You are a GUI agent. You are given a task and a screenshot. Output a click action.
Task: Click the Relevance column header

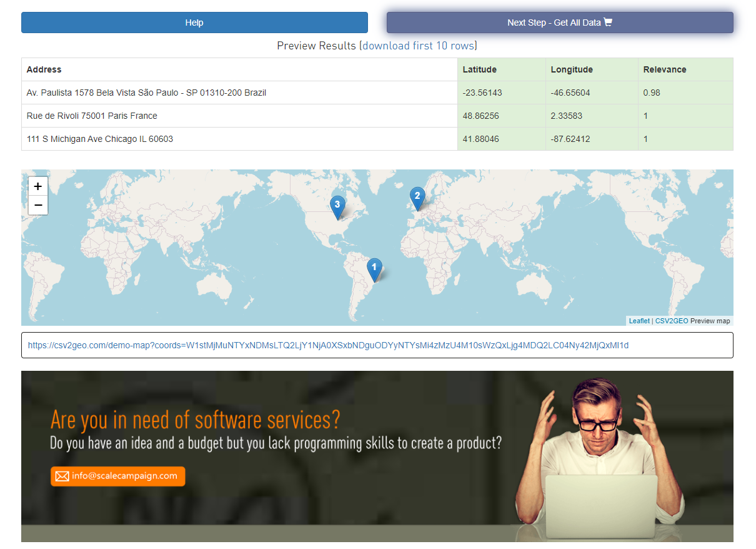point(685,69)
